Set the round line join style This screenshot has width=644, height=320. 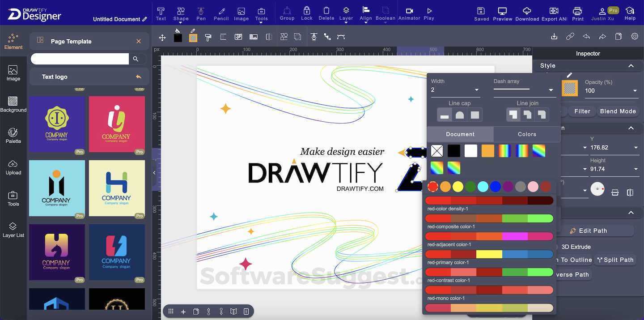[x=526, y=115]
